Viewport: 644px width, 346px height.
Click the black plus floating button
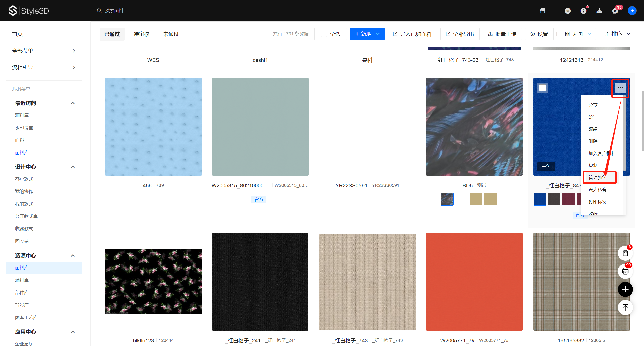[x=625, y=289]
